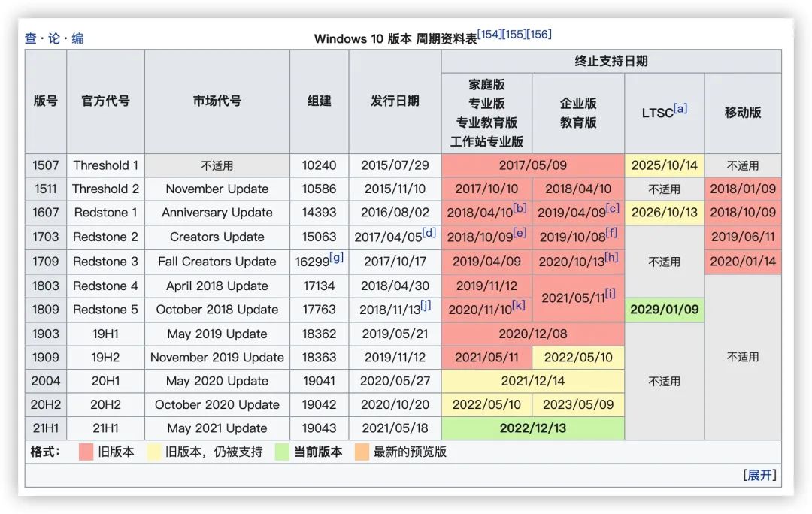Click the green 当前版本 legend swatch
Image resolution: width=812 pixels, height=514 pixels.
point(282,452)
